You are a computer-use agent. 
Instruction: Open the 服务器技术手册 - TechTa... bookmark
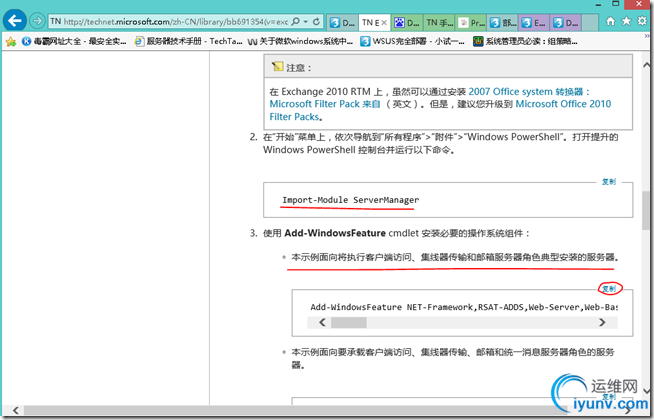point(188,41)
